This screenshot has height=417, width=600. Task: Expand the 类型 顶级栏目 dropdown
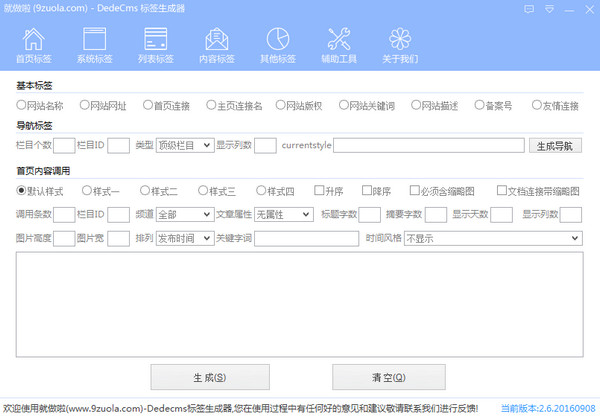click(x=185, y=145)
